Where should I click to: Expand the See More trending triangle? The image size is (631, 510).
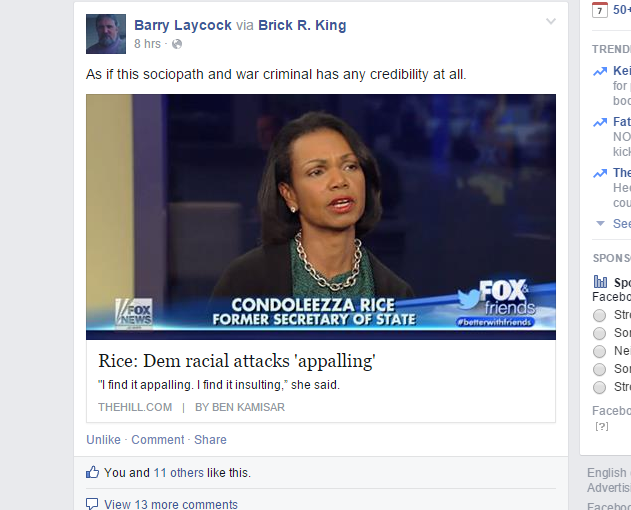[x=600, y=223]
